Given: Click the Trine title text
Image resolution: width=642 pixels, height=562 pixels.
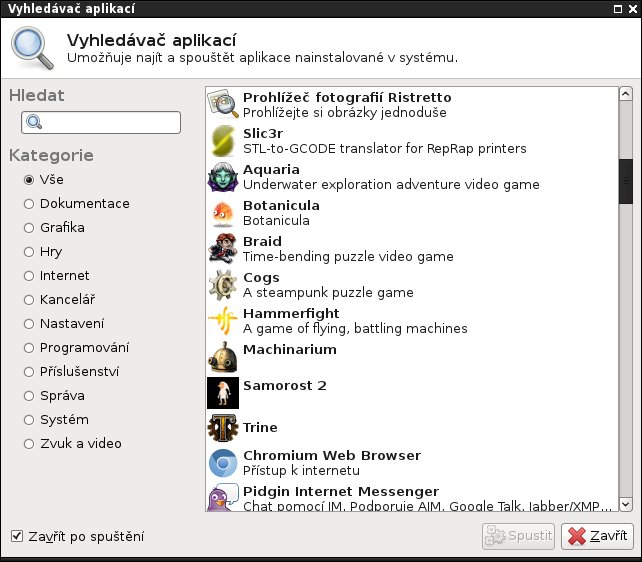Looking at the screenshot, I should pyautogui.click(x=260, y=427).
